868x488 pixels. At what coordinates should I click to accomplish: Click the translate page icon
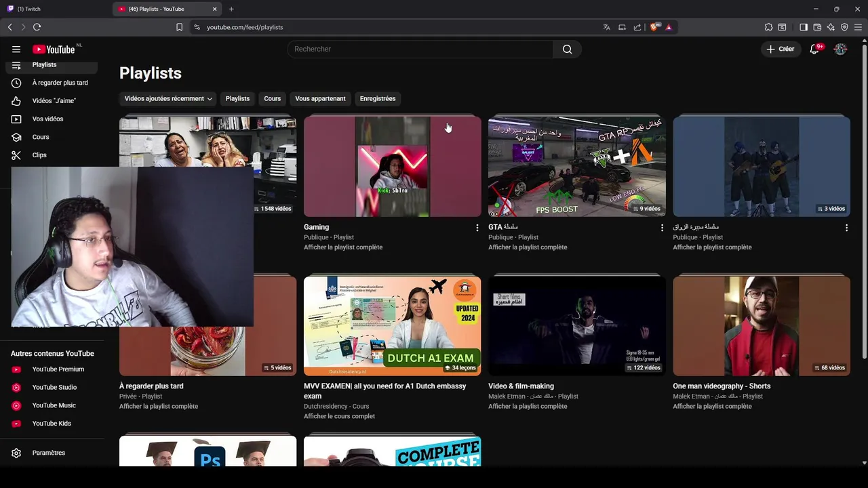click(x=606, y=27)
